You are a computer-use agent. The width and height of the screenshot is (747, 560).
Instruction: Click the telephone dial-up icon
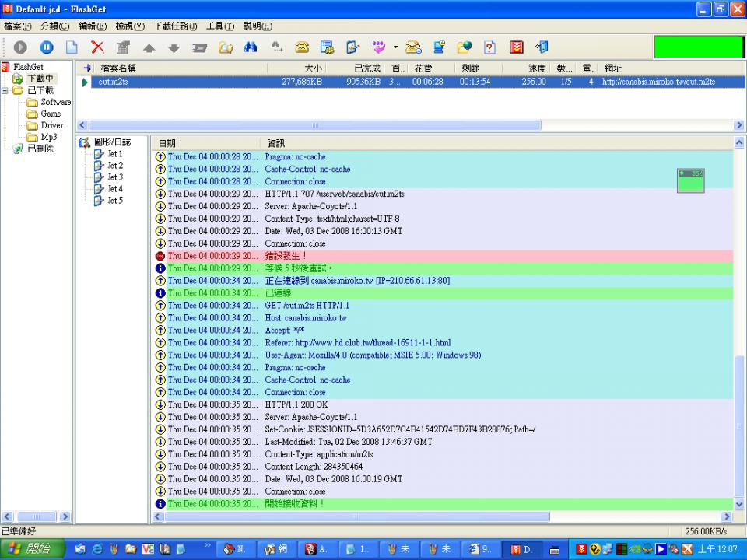click(x=302, y=47)
